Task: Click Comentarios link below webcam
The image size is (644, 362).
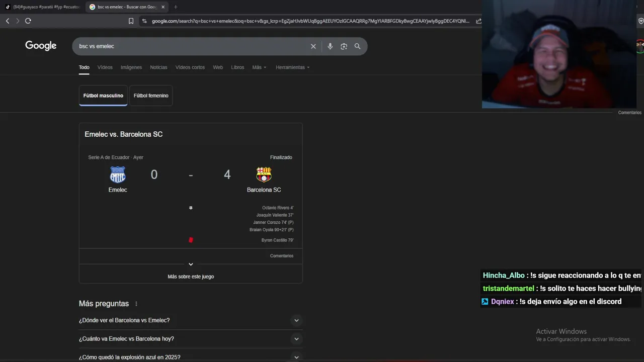Action: tap(630, 113)
